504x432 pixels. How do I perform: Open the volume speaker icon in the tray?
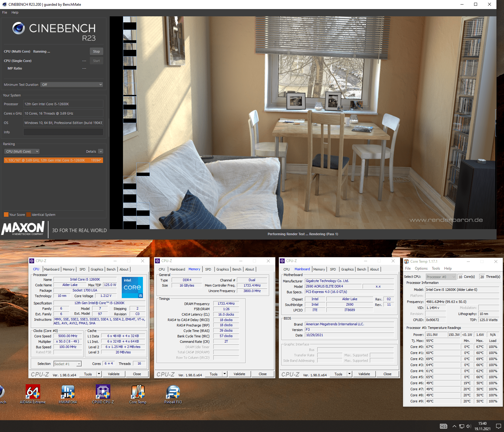pyautogui.click(x=469, y=426)
